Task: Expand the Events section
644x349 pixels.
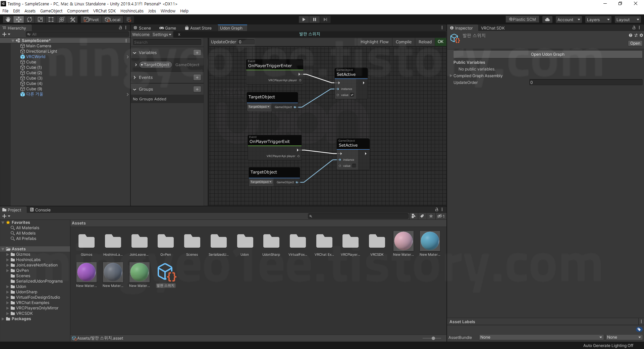Action: [135, 78]
